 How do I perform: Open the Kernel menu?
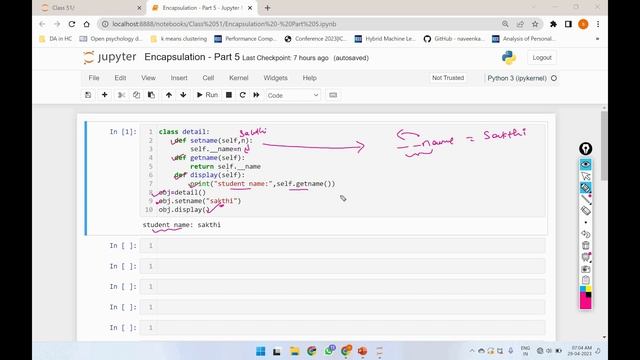[x=239, y=78]
